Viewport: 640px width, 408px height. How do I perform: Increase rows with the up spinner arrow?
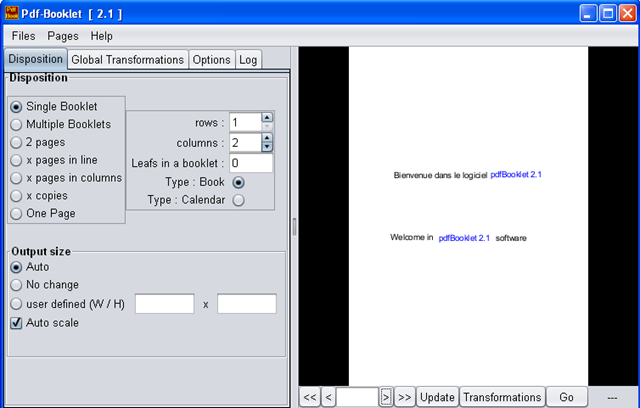[267, 118]
